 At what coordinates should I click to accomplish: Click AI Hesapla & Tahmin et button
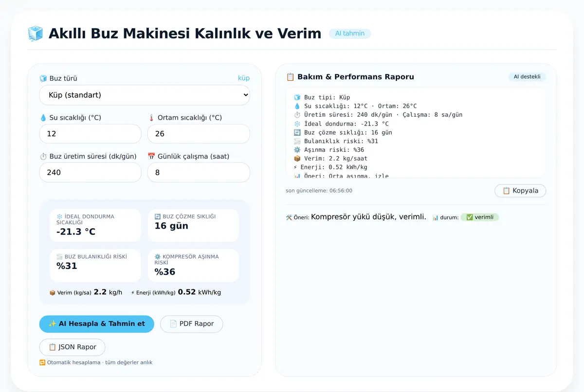coord(96,324)
